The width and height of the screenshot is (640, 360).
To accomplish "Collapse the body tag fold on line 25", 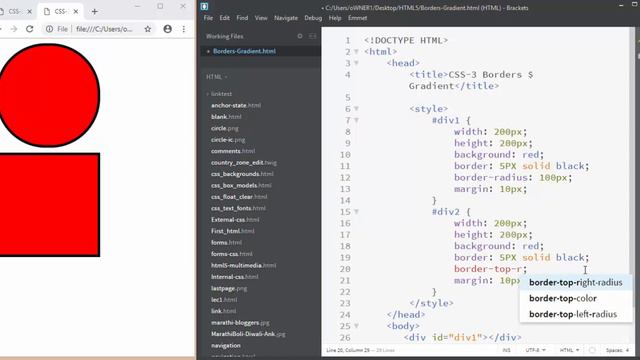I will [x=356, y=326].
